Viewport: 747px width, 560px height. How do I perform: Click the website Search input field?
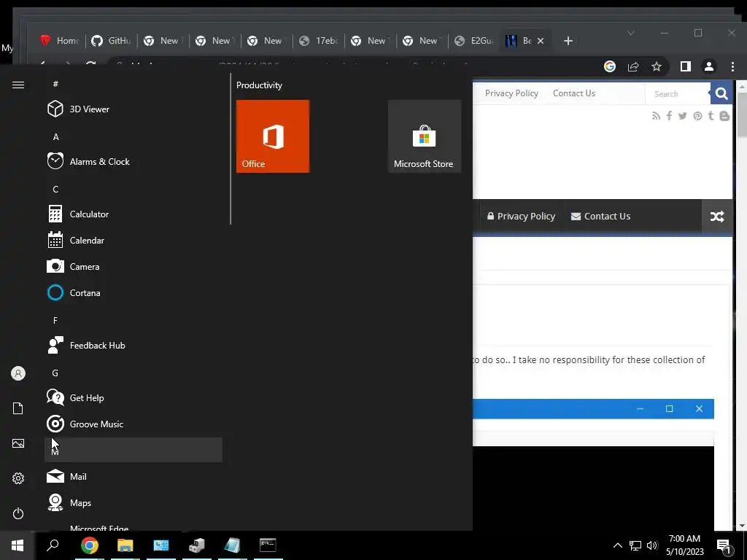[678, 94]
